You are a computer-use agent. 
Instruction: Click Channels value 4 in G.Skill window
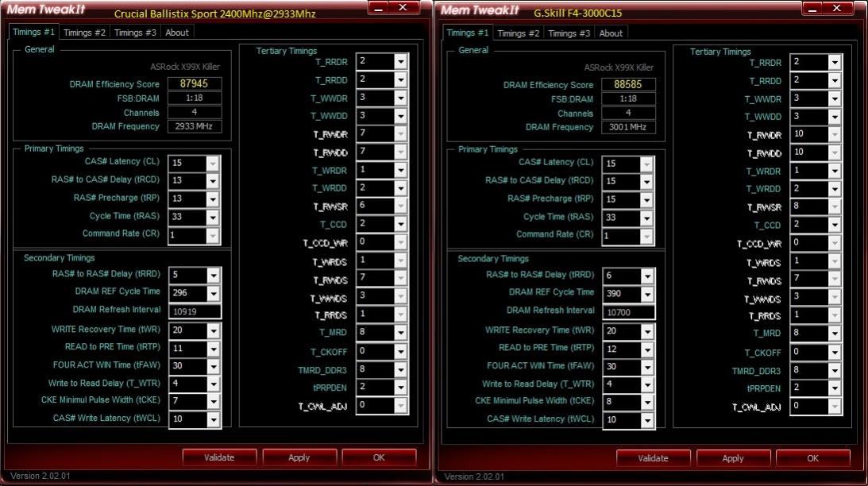[628, 113]
